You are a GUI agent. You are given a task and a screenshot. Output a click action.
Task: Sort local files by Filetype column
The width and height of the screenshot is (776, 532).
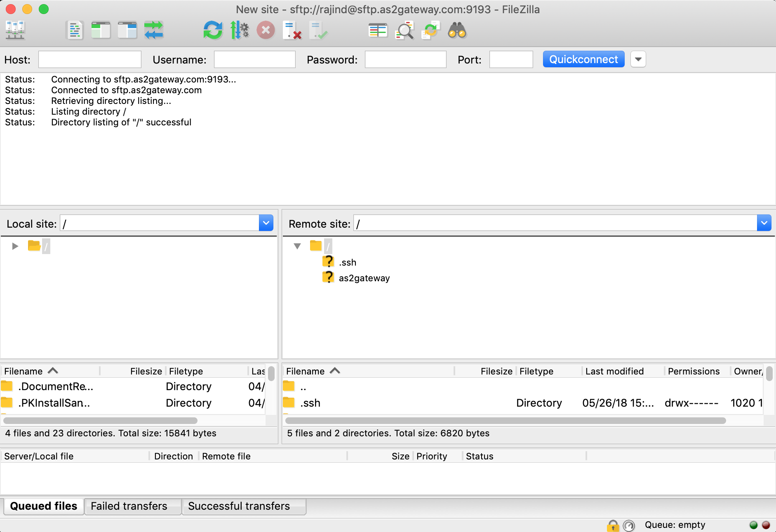click(207, 371)
